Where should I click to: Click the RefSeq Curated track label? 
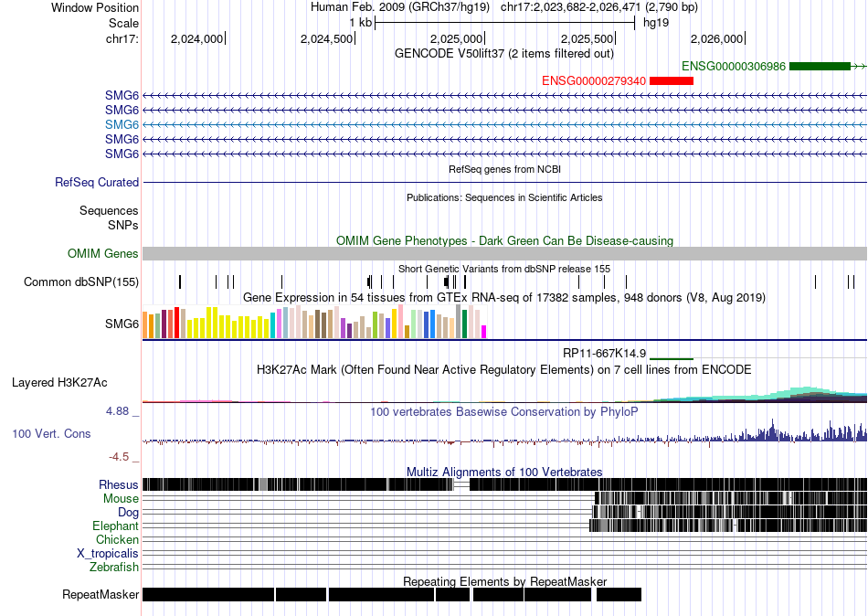coord(97,182)
